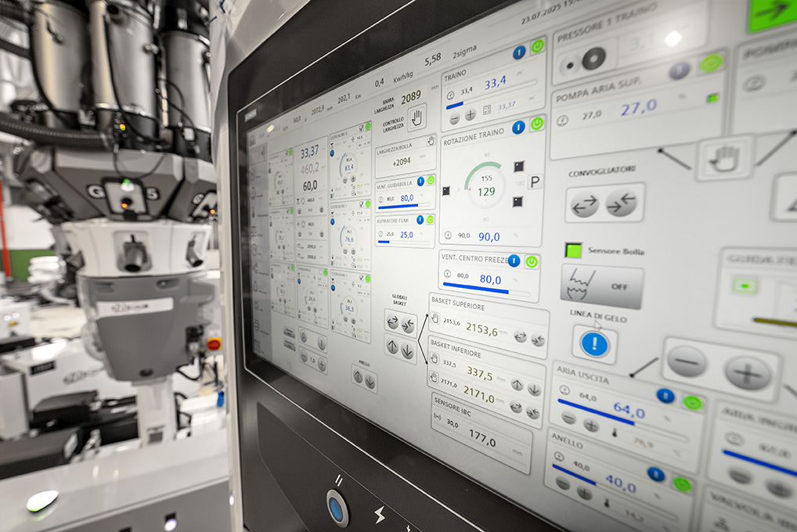The width and height of the screenshot is (797, 532).
Task: Toggle Vent. Centro Freeze power button
Action: click(532, 262)
